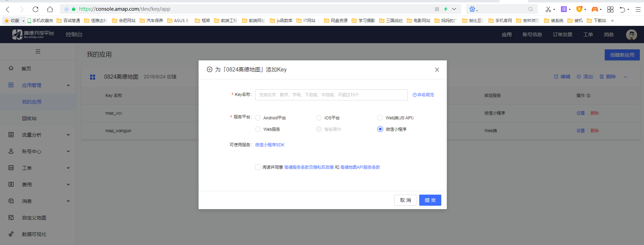
Task: Click the 0824高德地图 app grid icon
Action: coord(93,77)
